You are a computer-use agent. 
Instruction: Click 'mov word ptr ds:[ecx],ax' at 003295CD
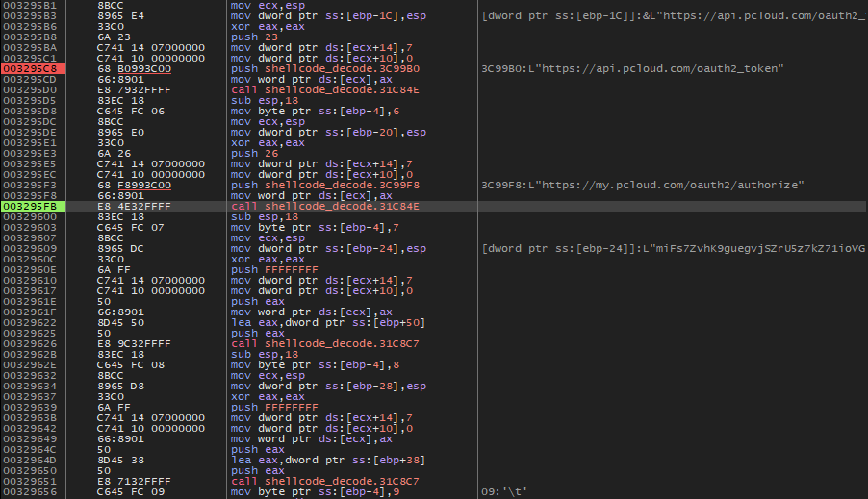click(312, 79)
